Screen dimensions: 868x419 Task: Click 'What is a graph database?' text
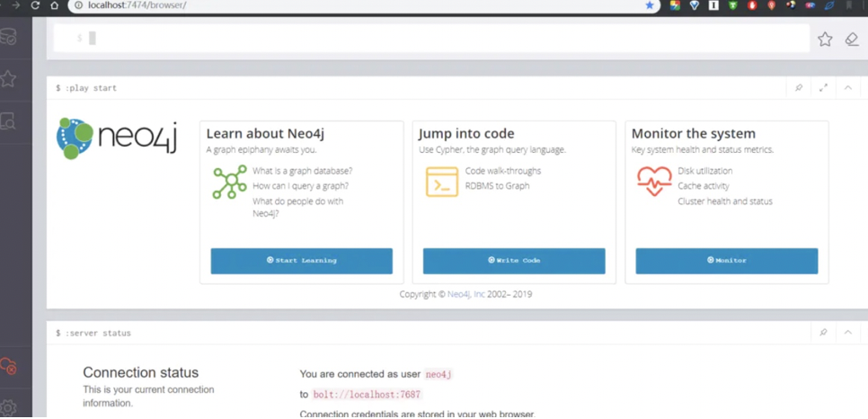tap(302, 171)
